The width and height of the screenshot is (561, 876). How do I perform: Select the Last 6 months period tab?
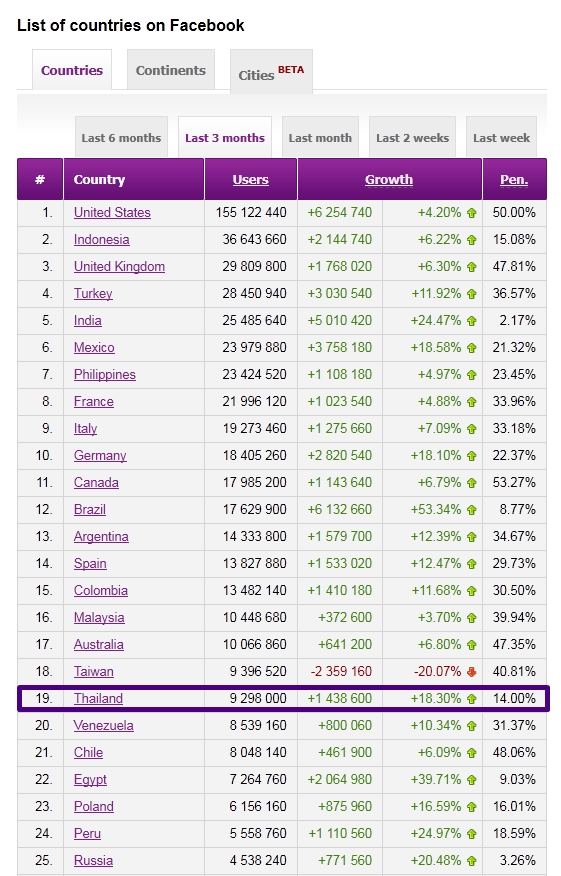pyautogui.click(x=121, y=137)
